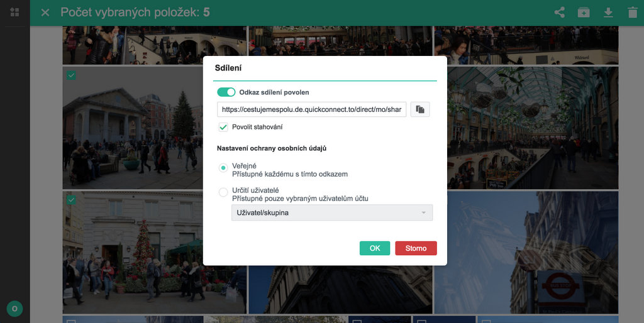The image size is (644, 323).
Task: Click the add to album icon
Action: click(x=584, y=13)
